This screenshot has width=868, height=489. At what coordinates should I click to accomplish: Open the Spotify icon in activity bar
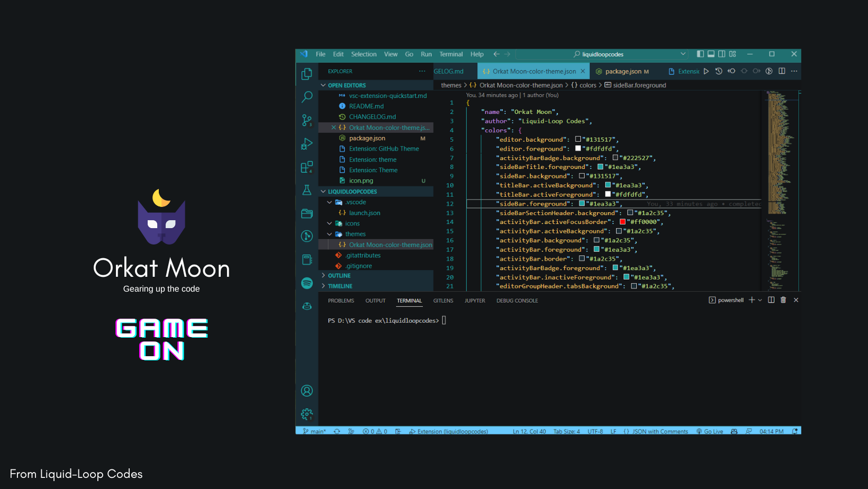(306, 283)
